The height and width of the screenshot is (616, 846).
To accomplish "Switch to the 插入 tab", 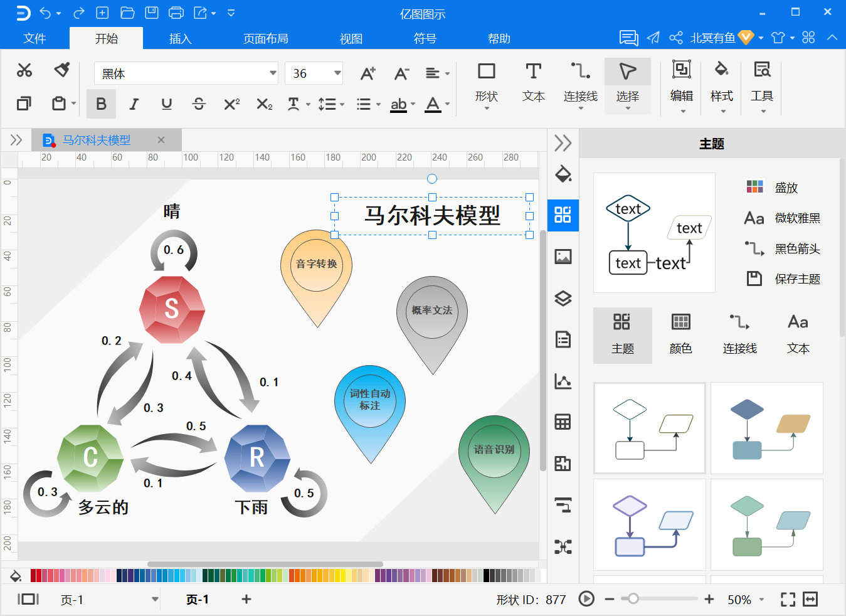I will pos(180,38).
